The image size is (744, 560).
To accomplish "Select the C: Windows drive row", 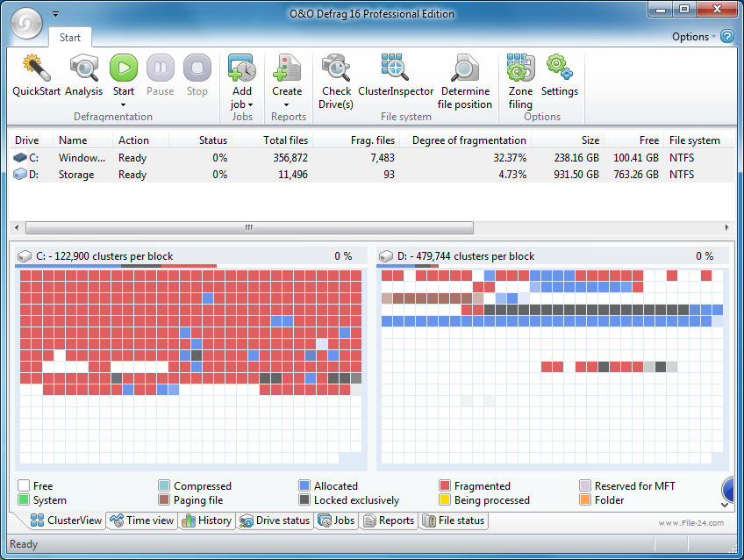I will click(x=371, y=158).
